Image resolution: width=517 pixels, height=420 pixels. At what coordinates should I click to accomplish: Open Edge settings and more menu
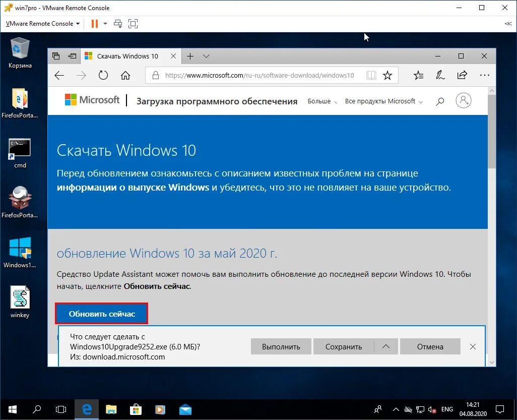coord(485,76)
